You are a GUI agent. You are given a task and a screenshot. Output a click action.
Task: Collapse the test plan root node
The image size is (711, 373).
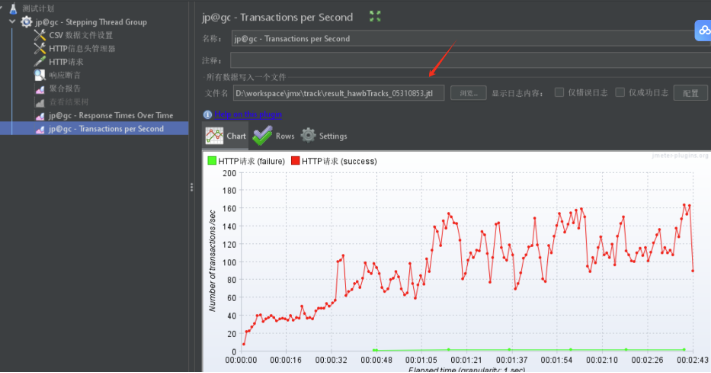[1, 8]
